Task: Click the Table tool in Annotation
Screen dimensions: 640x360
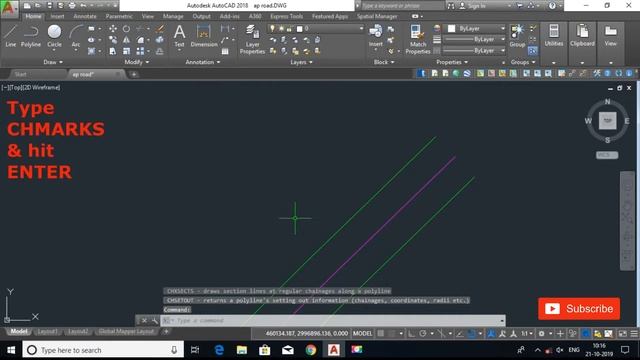Action: coord(225,51)
